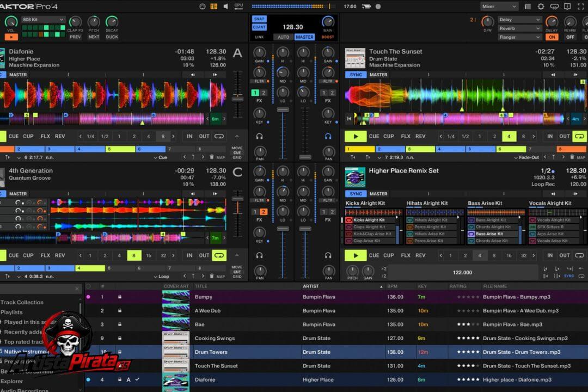Toggle the highlighted orange layout icon in header
The width and height of the screenshot is (588, 392).
tap(214, 7)
